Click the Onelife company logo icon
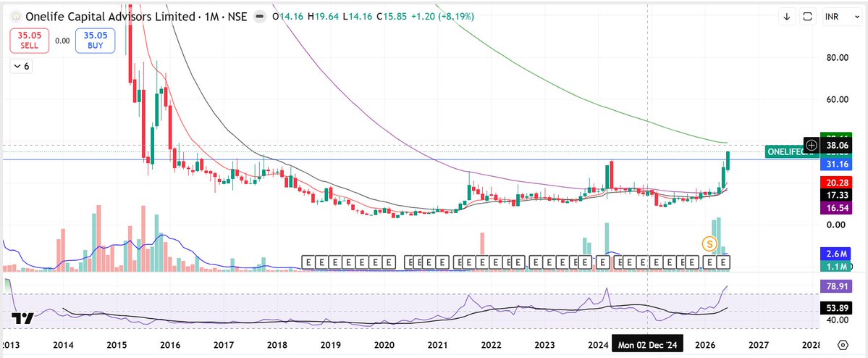 coord(15,17)
